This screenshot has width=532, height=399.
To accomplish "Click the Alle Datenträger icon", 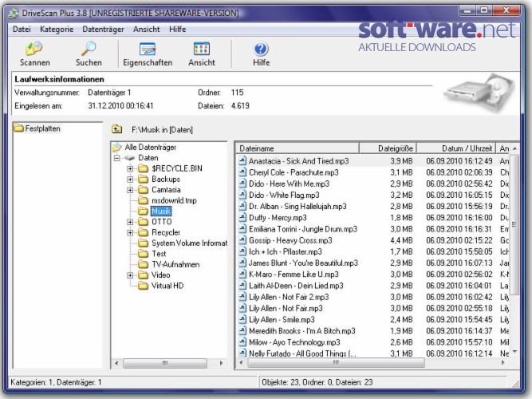I will click(x=117, y=147).
